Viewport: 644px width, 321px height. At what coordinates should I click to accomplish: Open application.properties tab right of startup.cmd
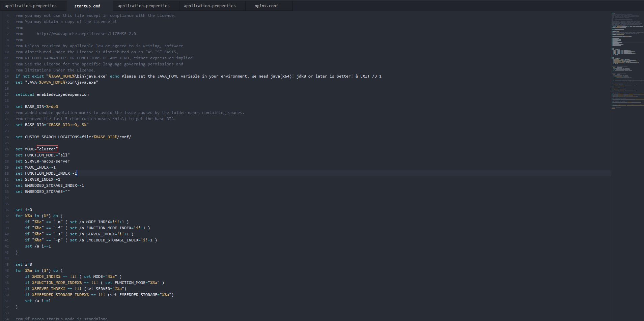[x=143, y=6]
